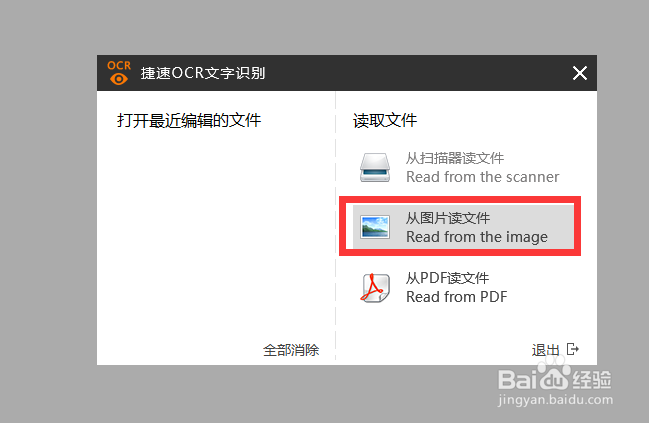Select 从PDF读文件 option

pos(459,287)
